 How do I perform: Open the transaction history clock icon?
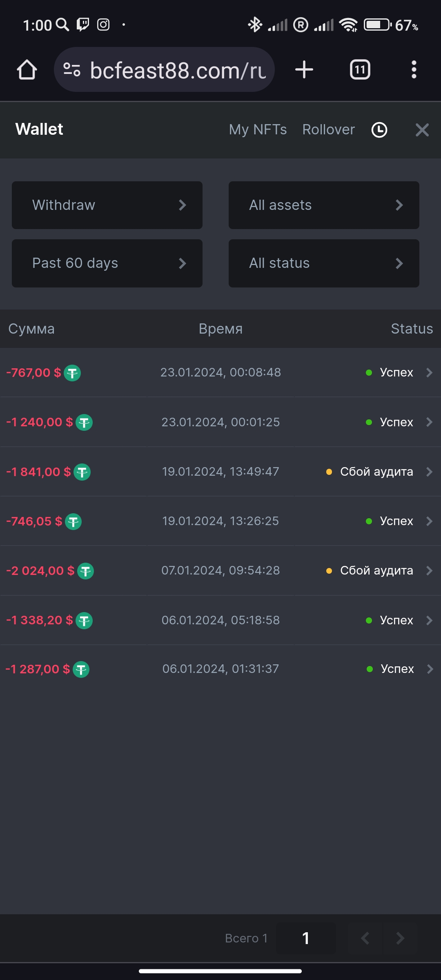[x=379, y=130]
